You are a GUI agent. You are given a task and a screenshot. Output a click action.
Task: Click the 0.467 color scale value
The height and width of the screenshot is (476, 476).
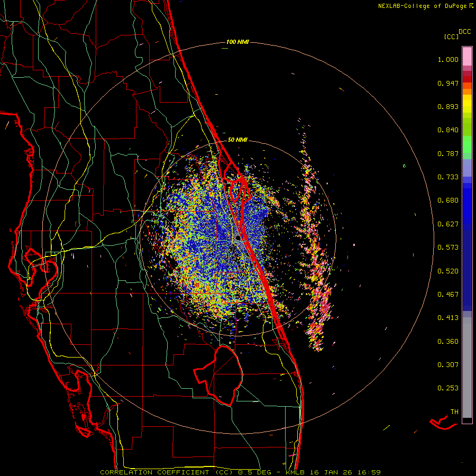point(448,295)
